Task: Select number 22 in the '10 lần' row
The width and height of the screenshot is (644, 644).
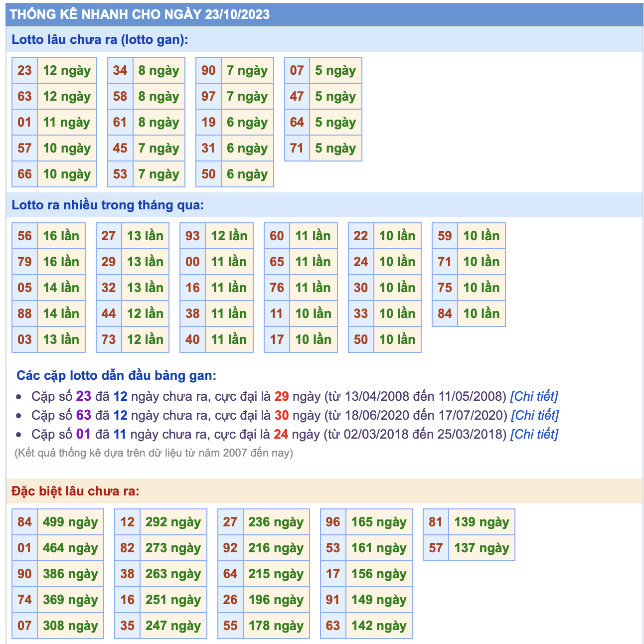Action: pyautogui.click(x=361, y=236)
